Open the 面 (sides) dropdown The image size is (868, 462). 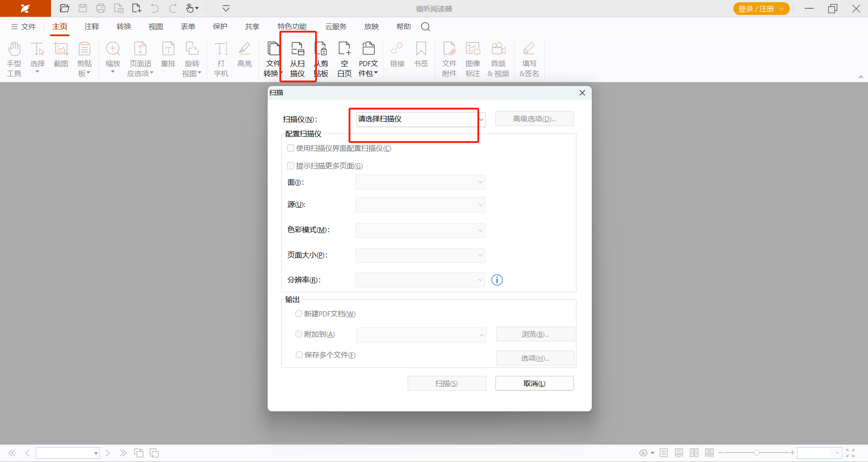(x=420, y=182)
